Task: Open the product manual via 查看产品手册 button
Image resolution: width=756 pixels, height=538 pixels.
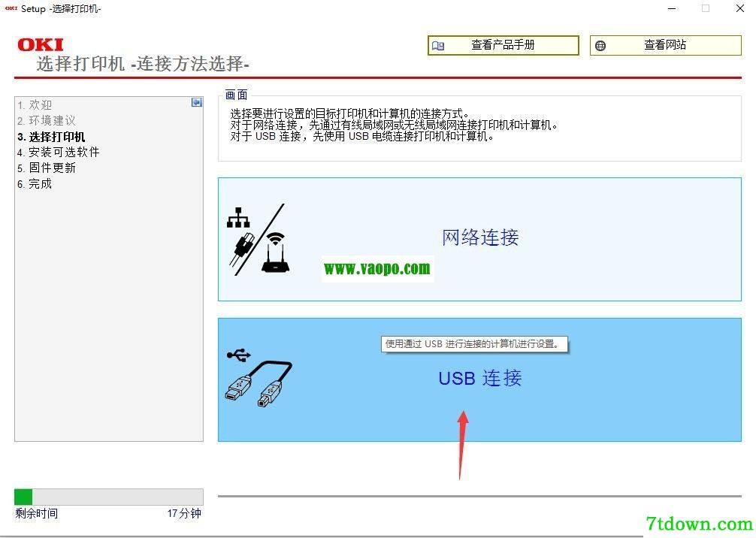Action: [503, 45]
